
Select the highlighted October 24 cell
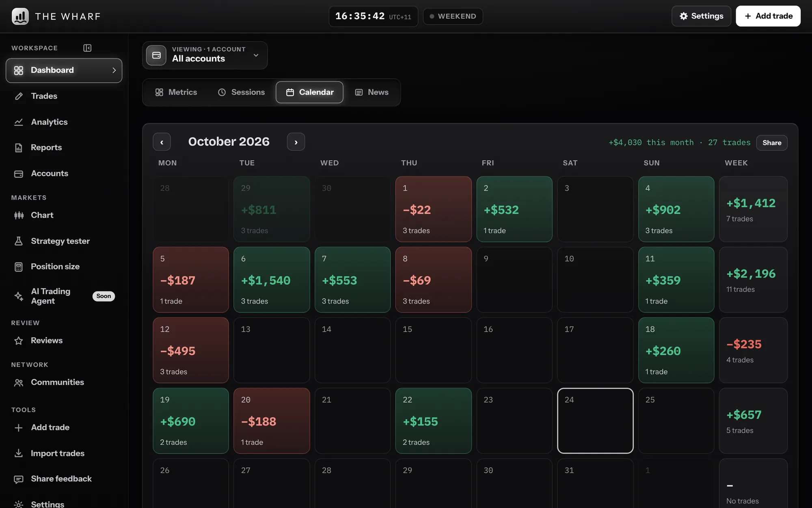tap(595, 421)
